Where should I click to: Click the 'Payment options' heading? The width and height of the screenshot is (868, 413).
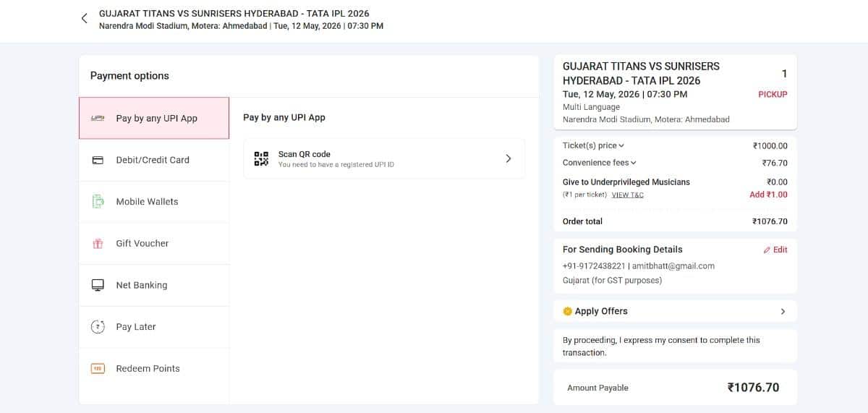pyautogui.click(x=129, y=76)
